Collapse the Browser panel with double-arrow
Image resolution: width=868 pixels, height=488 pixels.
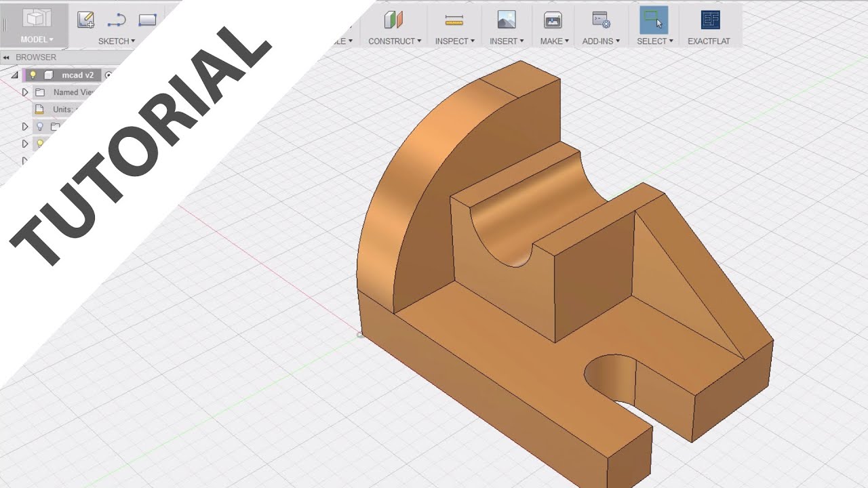pos(6,58)
